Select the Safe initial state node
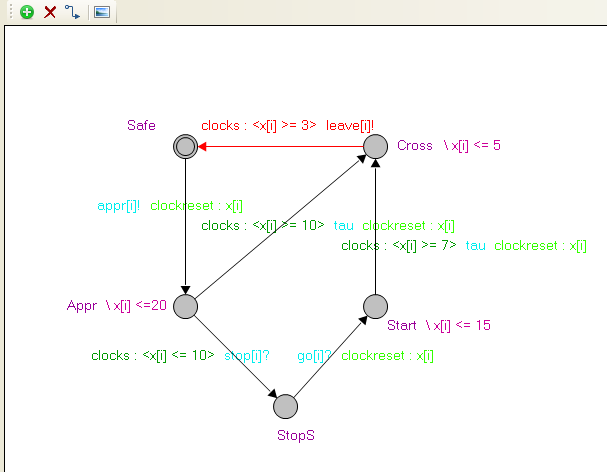The height and width of the screenshot is (472, 607). pyautogui.click(x=185, y=147)
